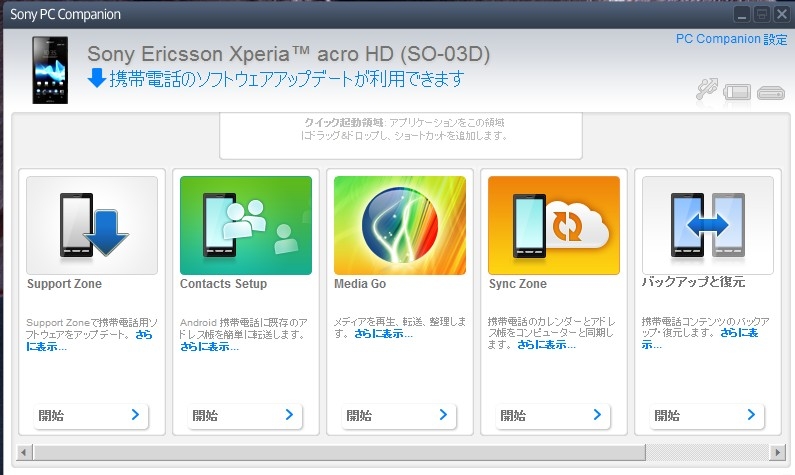Click the quick launch drop area
Image resolution: width=795 pixels, height=475 pixels.
[401, 136]
